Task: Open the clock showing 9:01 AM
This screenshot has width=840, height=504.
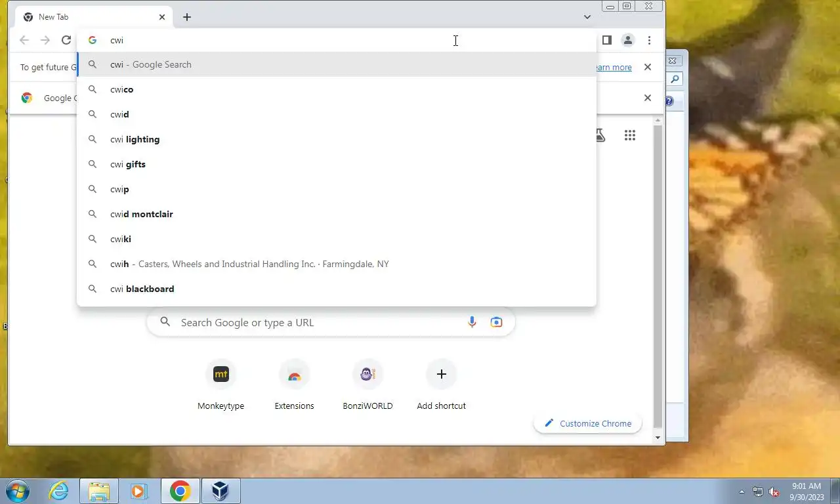Action: pos(807,492)
